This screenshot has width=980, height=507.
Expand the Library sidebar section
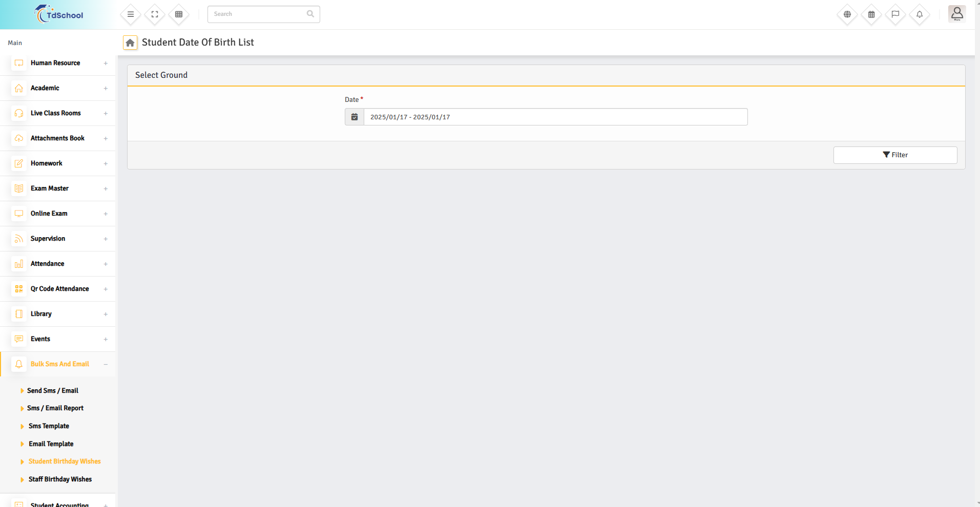41,314
